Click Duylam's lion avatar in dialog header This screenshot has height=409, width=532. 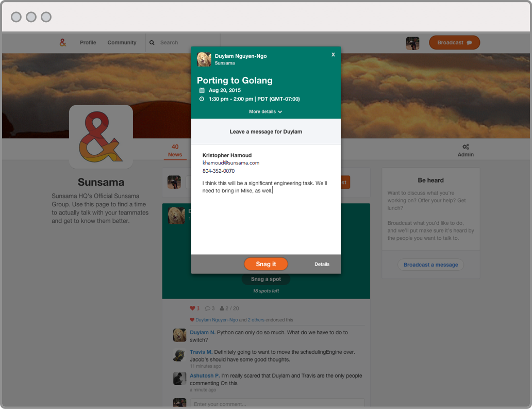pos(204,59)
